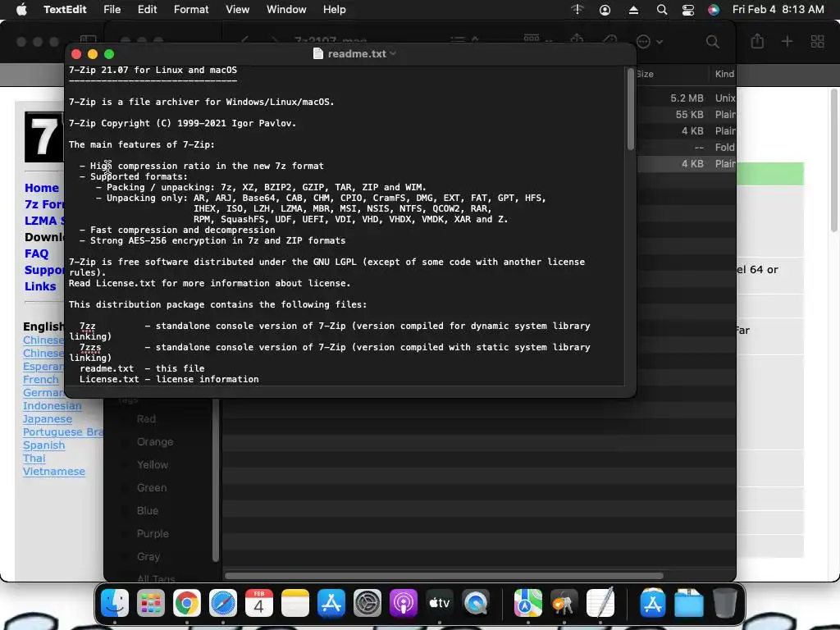The width and height of the screenshot is (840, 630).
Task: Open the FAQ link on 7-Zip page
Action: pyautogui.click(x=36, y=254)
